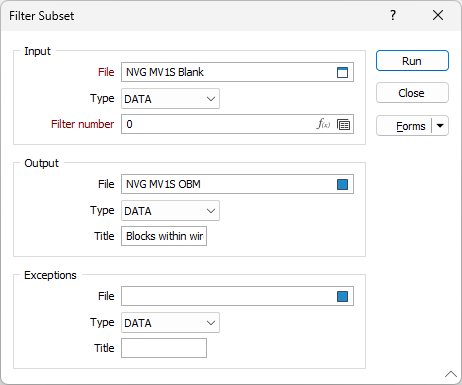Click the Forms button
462x385 pixels.
(404, 126)
